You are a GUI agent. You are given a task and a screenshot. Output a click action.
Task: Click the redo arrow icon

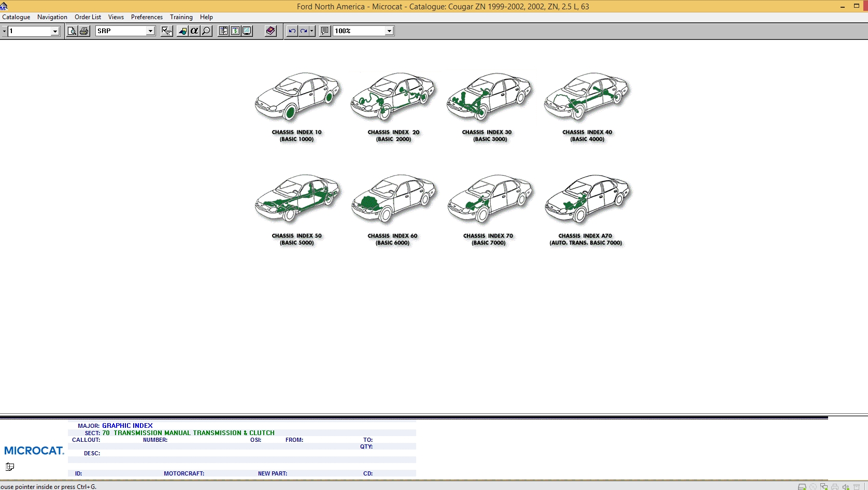point(304,31)
